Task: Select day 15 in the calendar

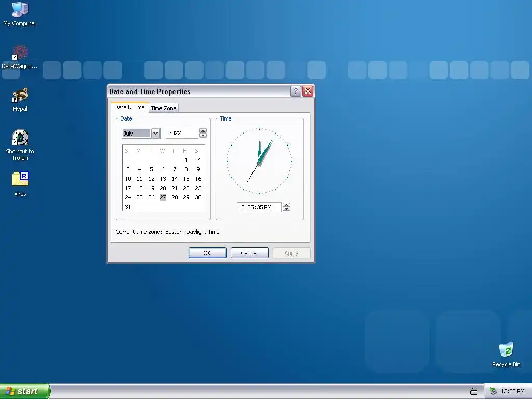Action: (186, 179)
